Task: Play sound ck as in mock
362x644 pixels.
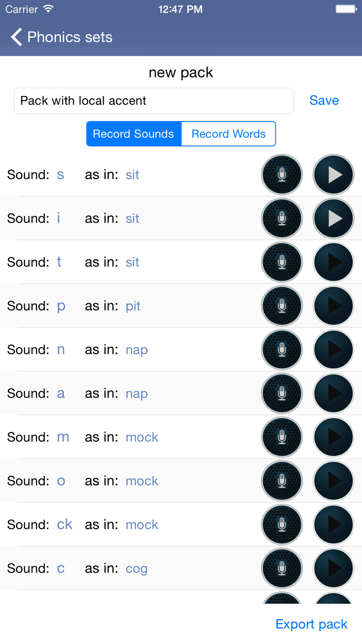Action: click(x=333, y=525)
